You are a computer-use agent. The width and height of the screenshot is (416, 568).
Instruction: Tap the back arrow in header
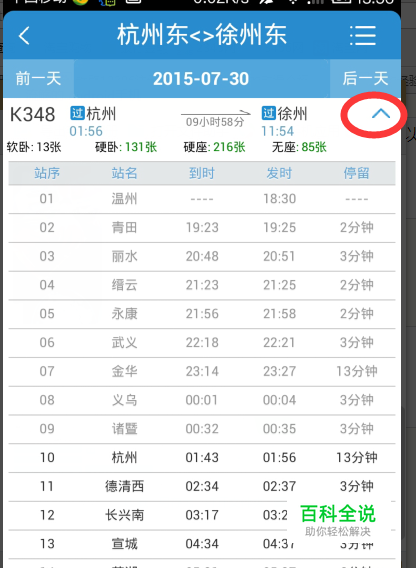(x=24, y=36)
